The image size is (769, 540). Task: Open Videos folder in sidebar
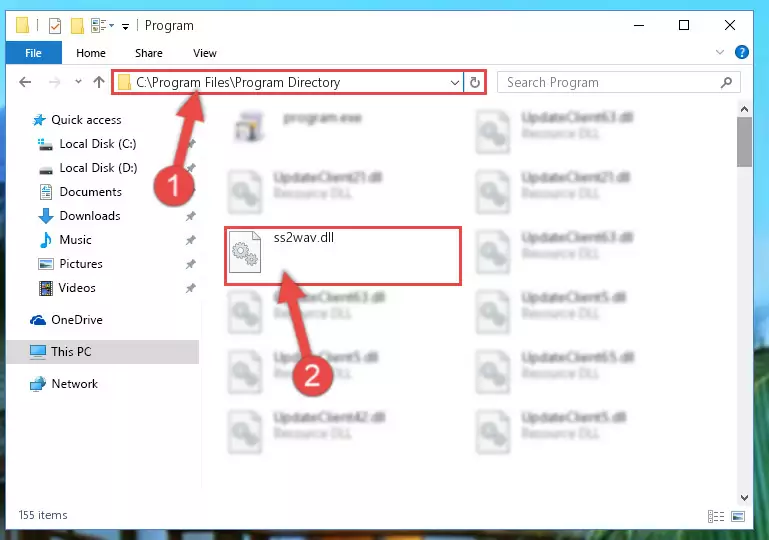pyautogui.click(x=77, y=288)
